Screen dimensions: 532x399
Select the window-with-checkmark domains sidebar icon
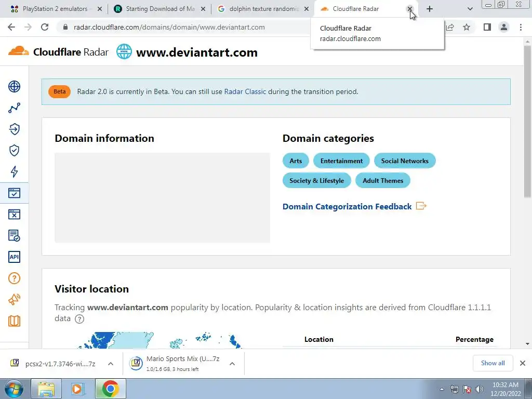click(14, 193)
